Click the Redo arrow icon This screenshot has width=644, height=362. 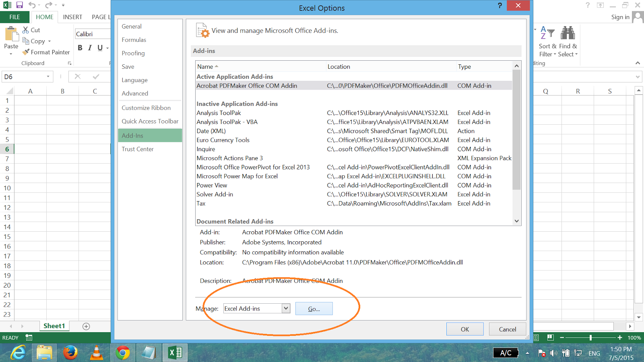49,5
